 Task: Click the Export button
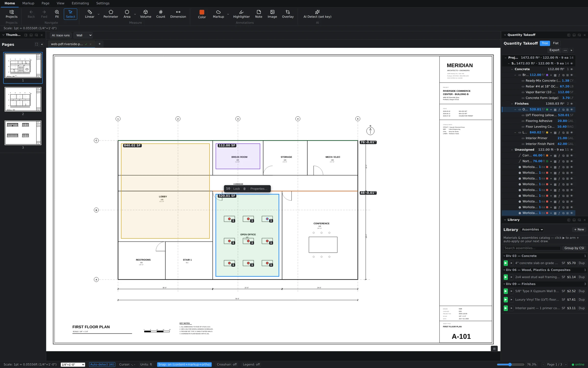(x=554, y=50)
